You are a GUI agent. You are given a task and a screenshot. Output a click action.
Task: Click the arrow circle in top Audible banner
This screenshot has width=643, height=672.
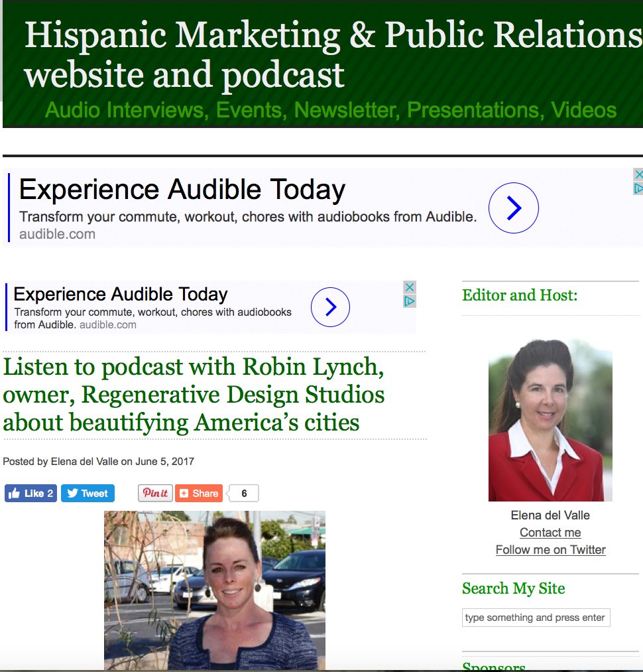pos(513,208)
